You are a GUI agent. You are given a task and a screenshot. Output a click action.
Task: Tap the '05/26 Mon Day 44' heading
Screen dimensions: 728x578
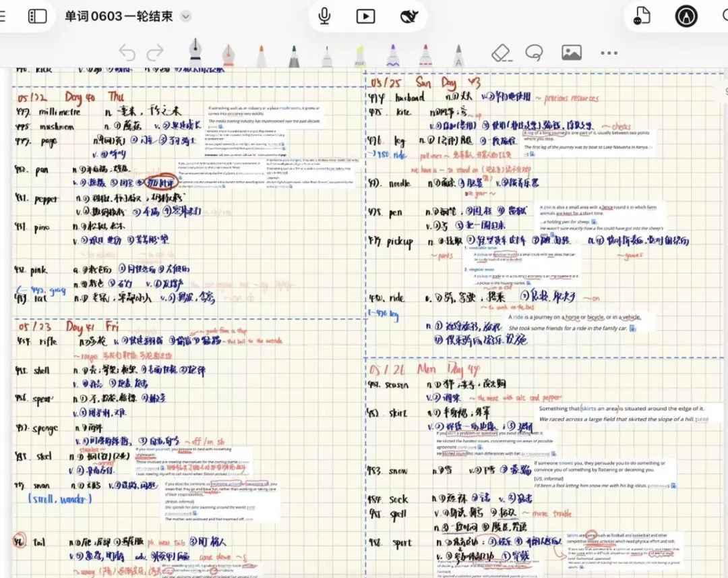click(425, 370)
